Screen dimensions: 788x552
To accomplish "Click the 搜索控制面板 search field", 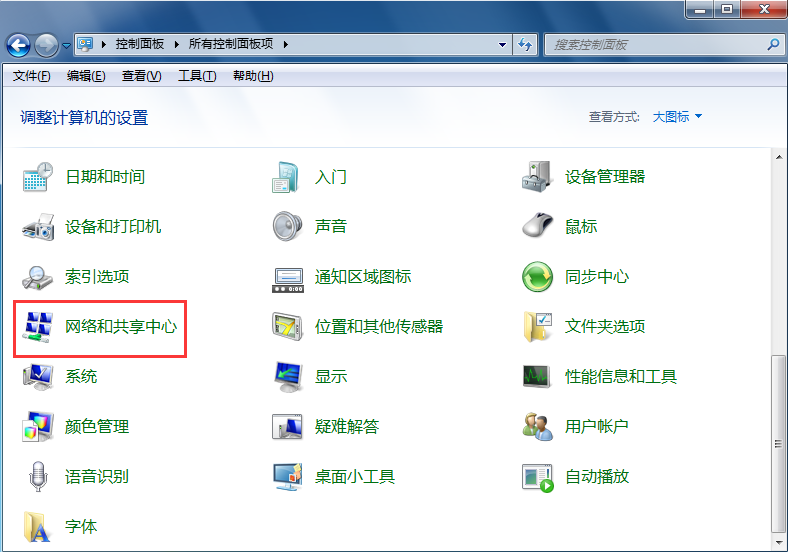I will [655, 45].
